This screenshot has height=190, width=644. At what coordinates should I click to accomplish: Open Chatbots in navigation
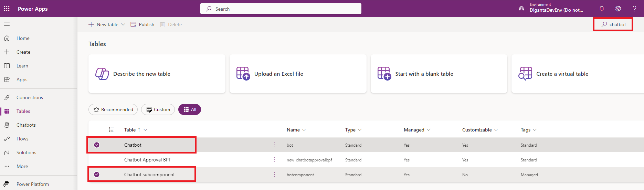pyautogui.click(x=26, y=125)
